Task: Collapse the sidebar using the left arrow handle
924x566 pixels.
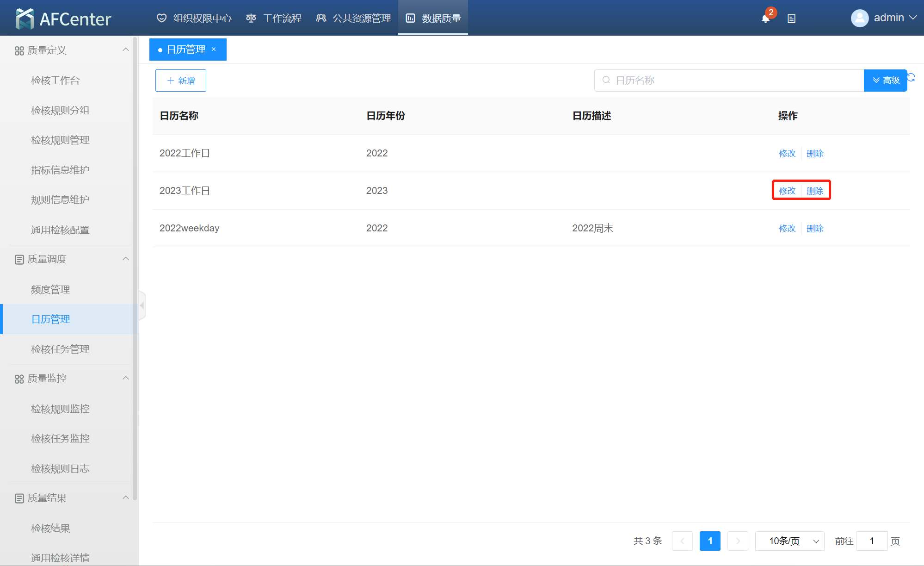Action: [x=142, y=305]
